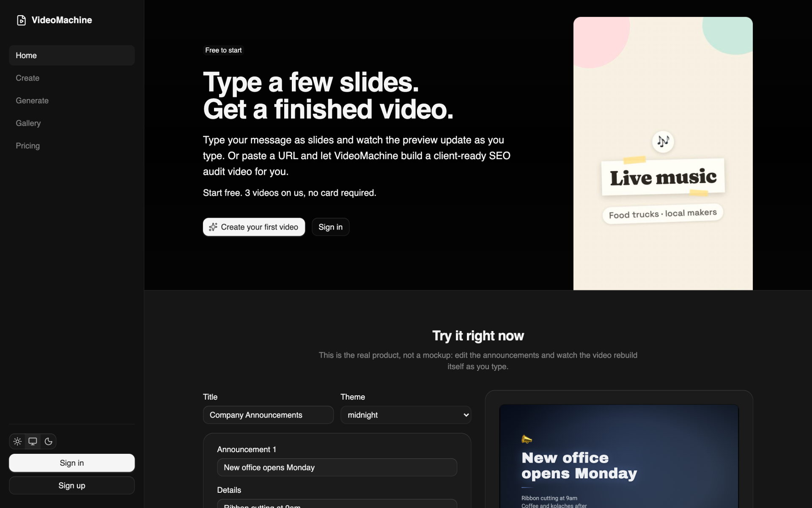Viewport: 812px width, 508px height.
Task: Click the Theme label
Action: coord(353,397)
